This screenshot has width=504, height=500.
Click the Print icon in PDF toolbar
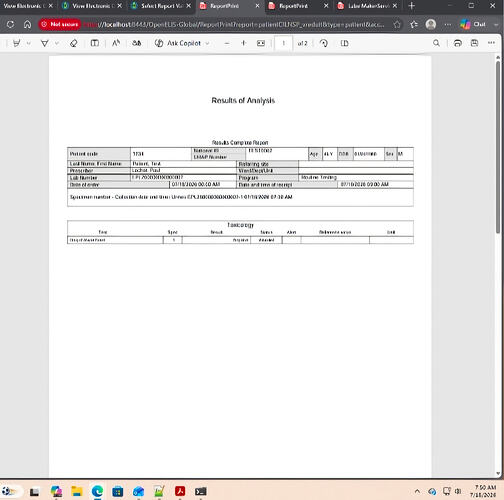[458, 43]
